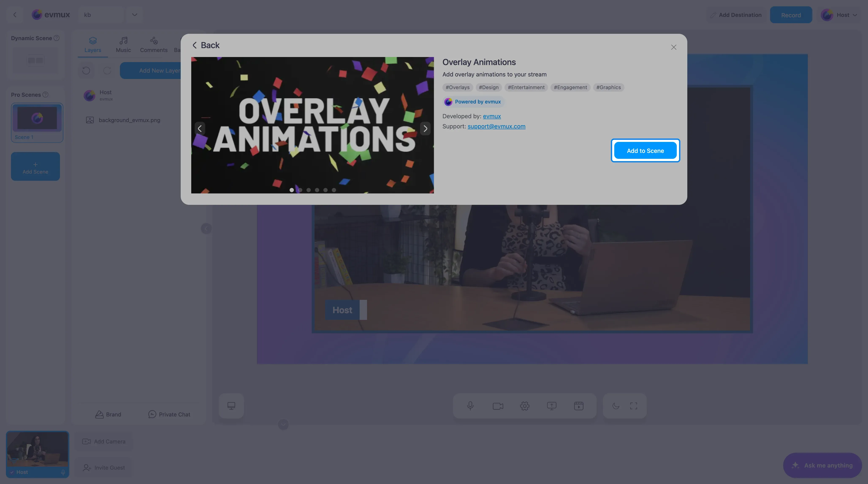Select the fifth carousel dot
Viewport: 868px width, 484px height.
325,190
